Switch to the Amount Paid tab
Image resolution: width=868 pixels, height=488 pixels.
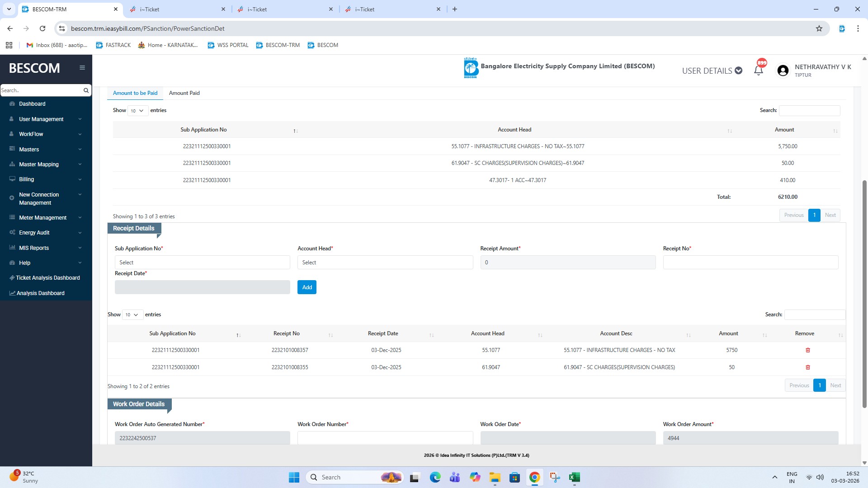[x=184, y=93]
